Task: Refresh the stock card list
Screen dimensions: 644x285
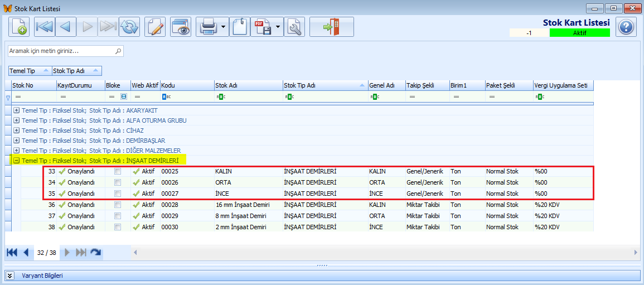Action: [130, 27]
